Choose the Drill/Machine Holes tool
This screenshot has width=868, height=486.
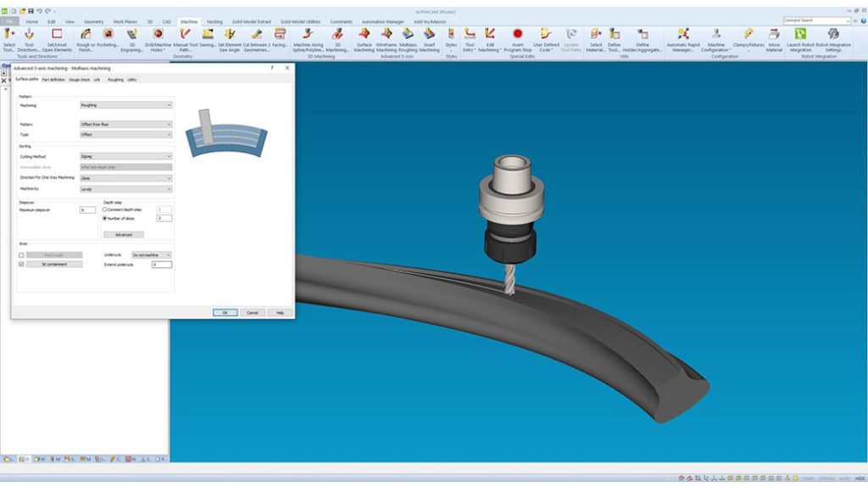[157, 34]
